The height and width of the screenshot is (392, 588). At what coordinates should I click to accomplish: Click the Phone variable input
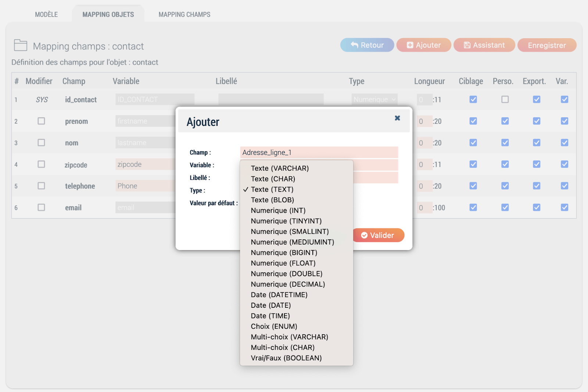coord(146,186)
